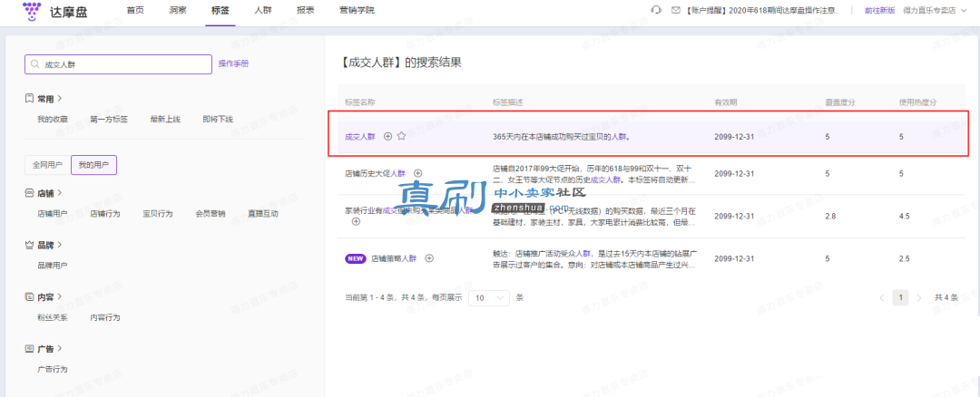
Task: Click previous page arrow in pagination
Action: [x=881, y=297]
